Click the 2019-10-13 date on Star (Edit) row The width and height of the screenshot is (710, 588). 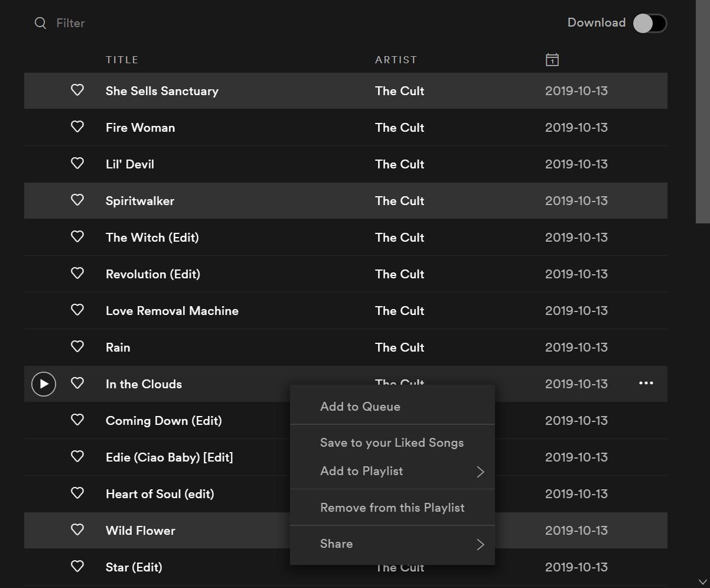[577, 567]
